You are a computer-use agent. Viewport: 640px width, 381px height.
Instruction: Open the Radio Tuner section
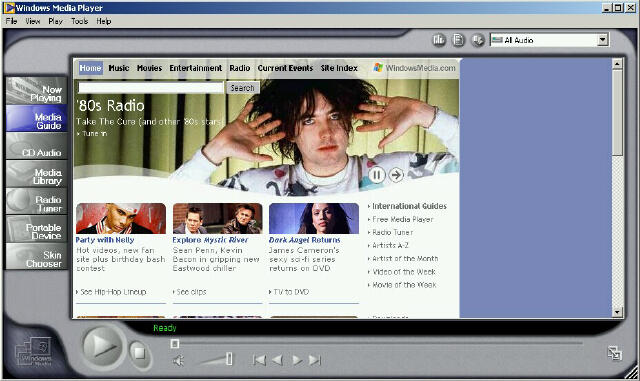(37, 201)
